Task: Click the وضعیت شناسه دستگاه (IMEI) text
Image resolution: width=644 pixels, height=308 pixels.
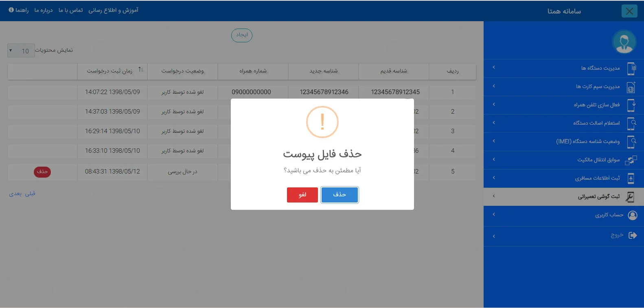Action: (x=588, y=141)
